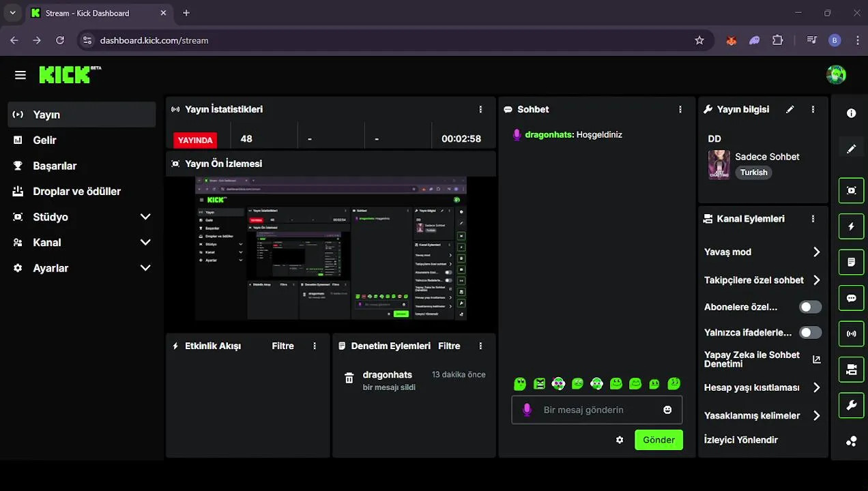Toggle Yalnızca ifadelerle chat switch
The width and height of the screenshot is (868, 491).
pos(810,333)
